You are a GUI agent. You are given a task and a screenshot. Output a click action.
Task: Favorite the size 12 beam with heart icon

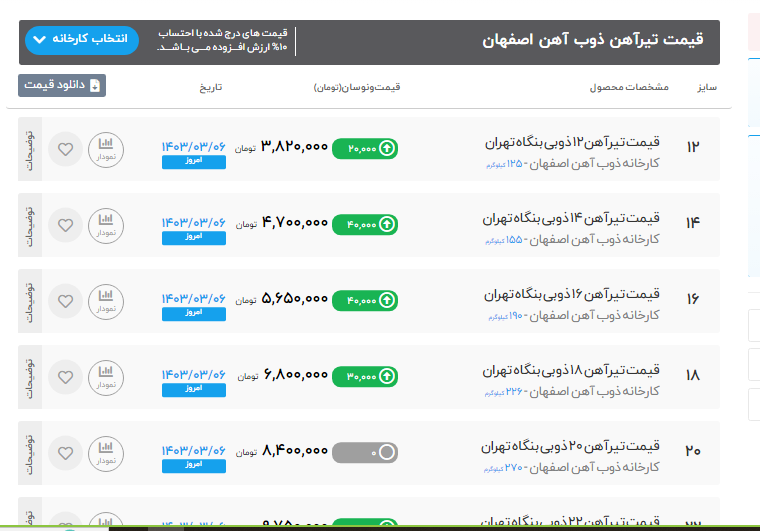66,150
